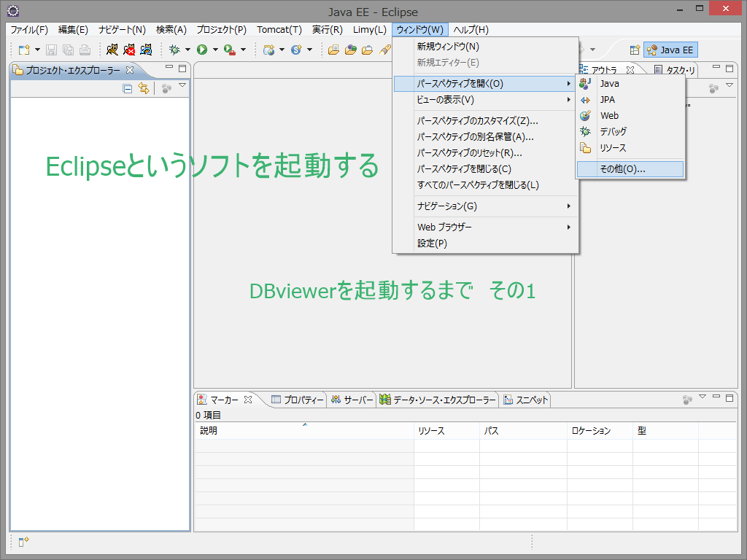Restart Tomcat with the blue-arrow cat icon
747x560 pixels.
click(x=146, y=50)
